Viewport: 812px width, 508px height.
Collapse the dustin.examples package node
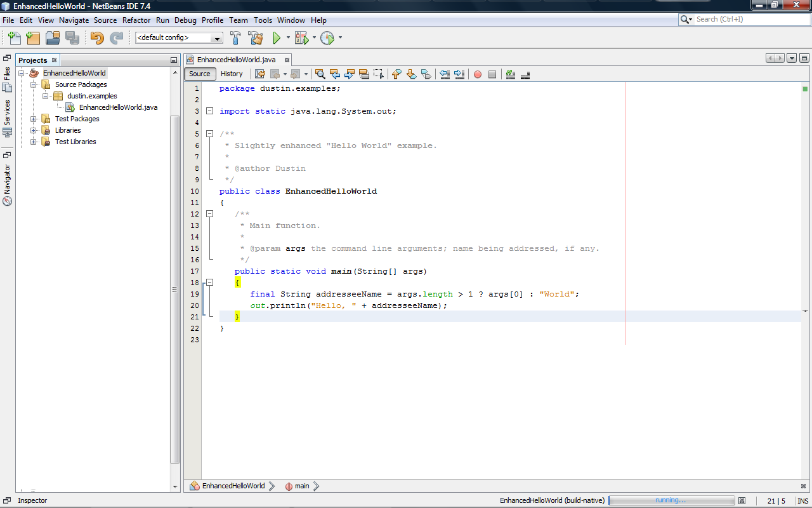(46, 96)
